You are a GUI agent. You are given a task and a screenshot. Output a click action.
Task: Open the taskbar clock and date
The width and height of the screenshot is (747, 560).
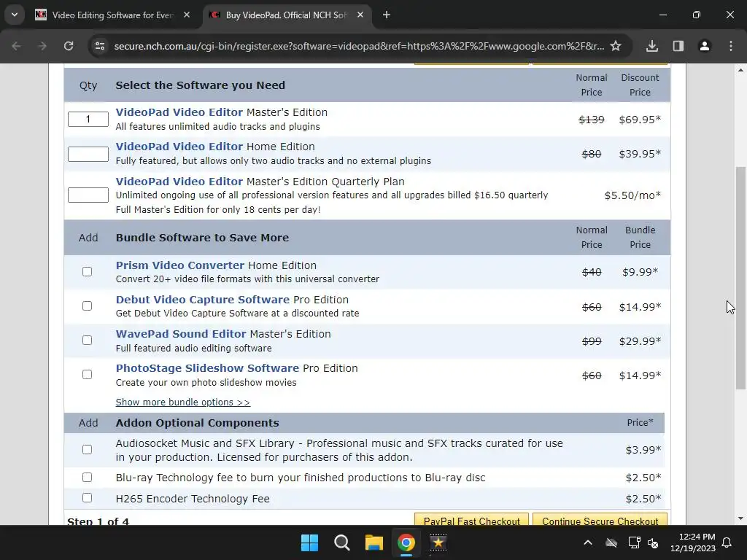[x=693, y=542]
